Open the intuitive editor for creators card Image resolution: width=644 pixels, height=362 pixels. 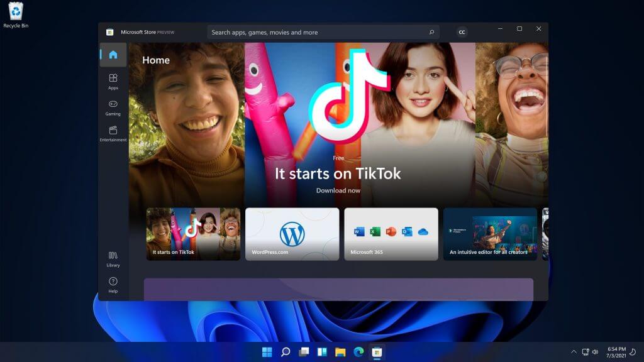490,234
